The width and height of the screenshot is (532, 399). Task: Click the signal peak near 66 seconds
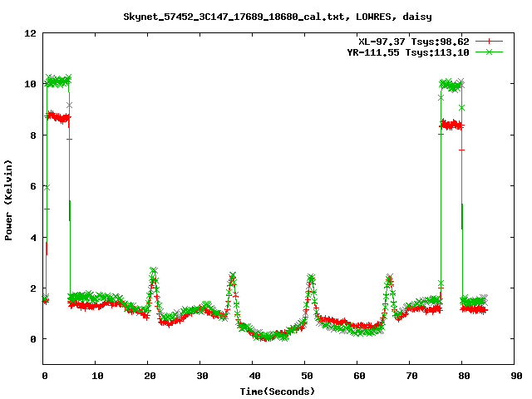(390, 278)
